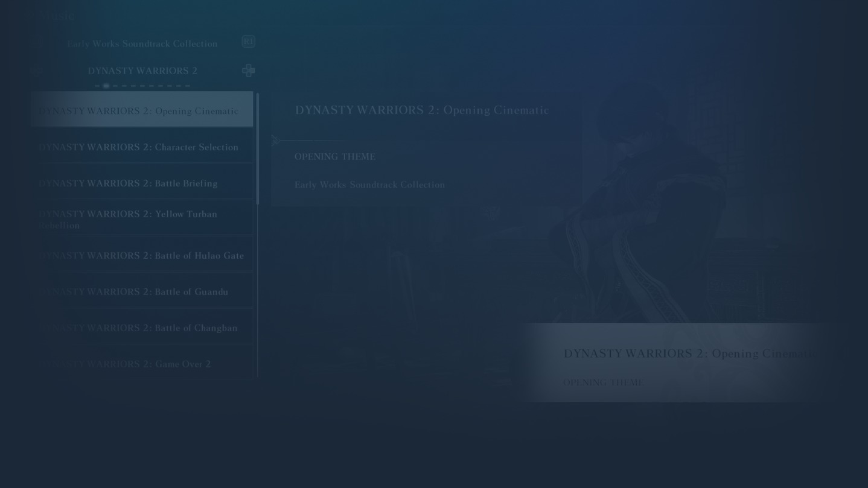Click OPENING THEME text in details panel
868x488 pixels.
click(335, 156)
